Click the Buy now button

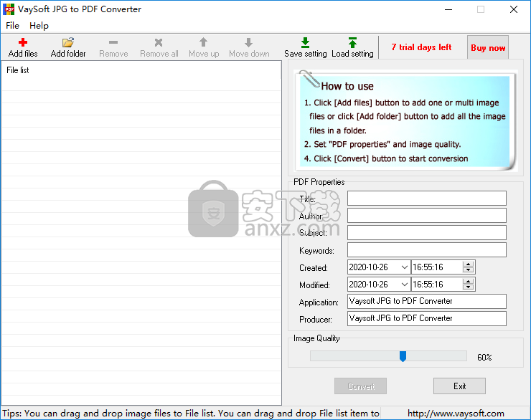[x=488, y=47]
